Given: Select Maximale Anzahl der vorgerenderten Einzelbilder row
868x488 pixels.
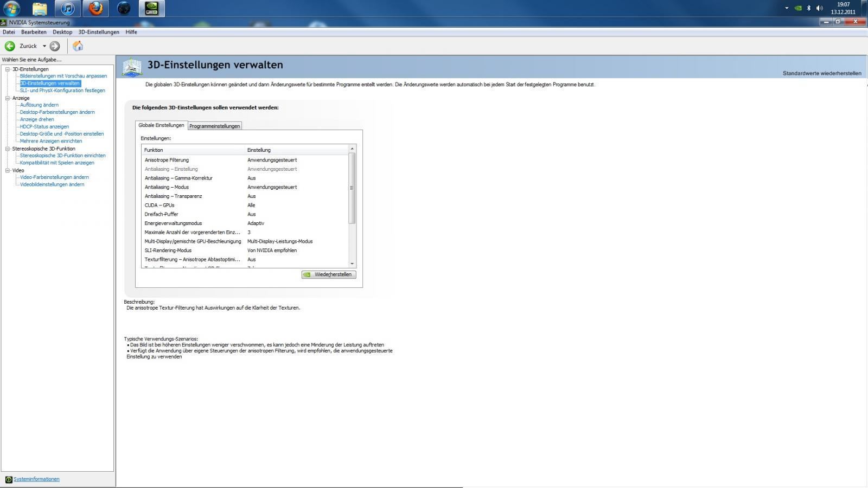Looking at the screenshot, I should click(245, 232).
